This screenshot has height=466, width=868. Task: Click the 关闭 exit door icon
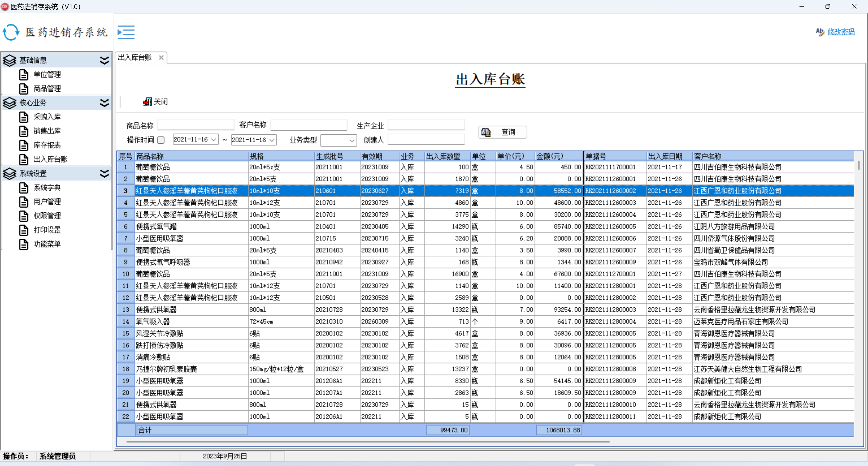[x=147, y=102]
